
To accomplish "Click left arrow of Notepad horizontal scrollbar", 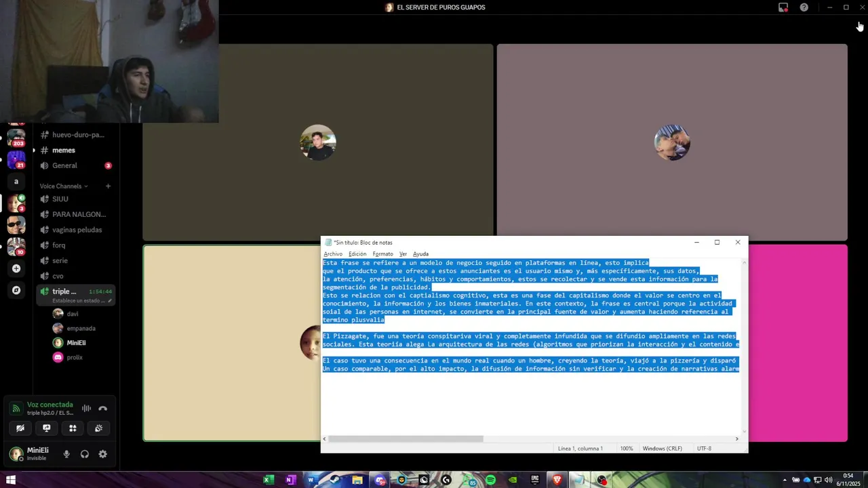I will (x=324, y=439).
